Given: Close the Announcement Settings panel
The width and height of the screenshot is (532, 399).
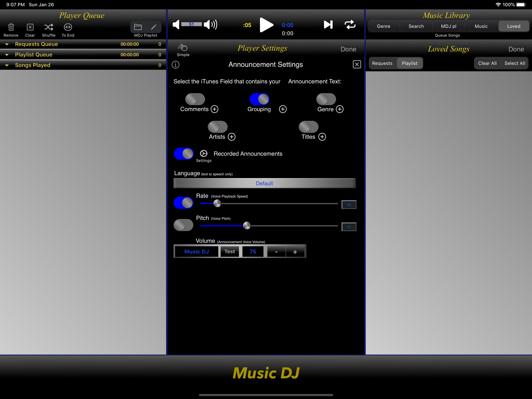Looking at the screenshot, I should [x=357, y=64].
